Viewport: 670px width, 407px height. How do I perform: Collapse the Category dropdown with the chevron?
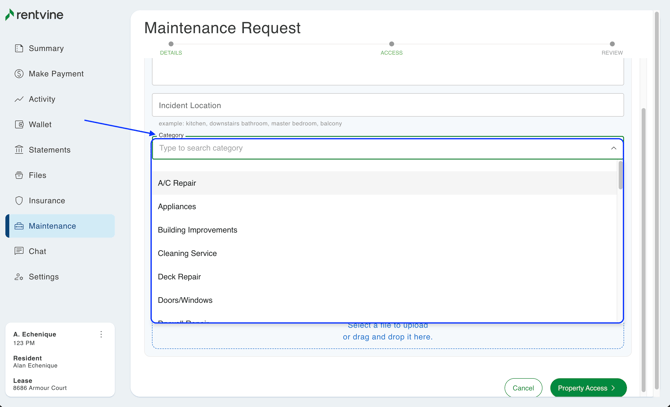(613, 148)
